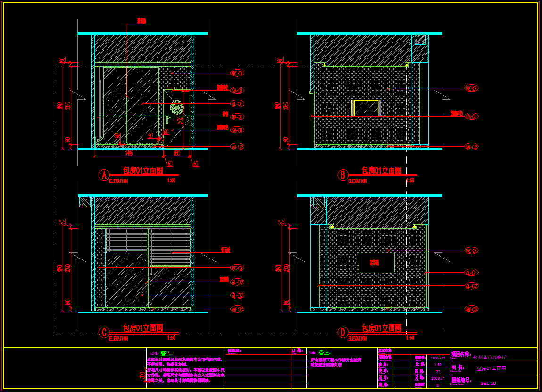Select the 图纸编号 label in title block
The height and width of the screenshot is (392, 542).
(461, 381)
